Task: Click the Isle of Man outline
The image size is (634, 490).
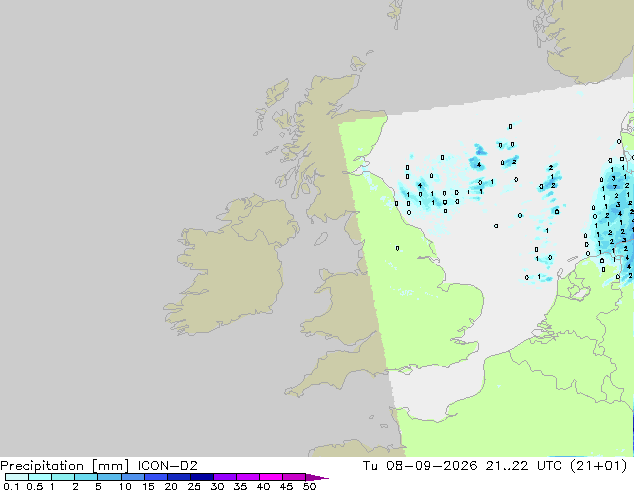Action: pyautogui.click(x=321, y=239)
